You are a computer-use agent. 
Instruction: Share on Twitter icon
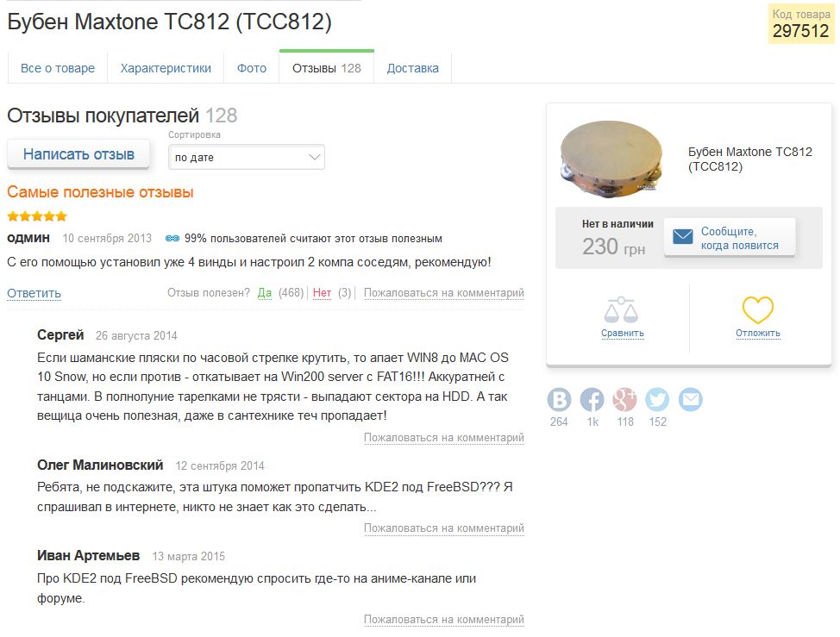(x=657, y=399)
